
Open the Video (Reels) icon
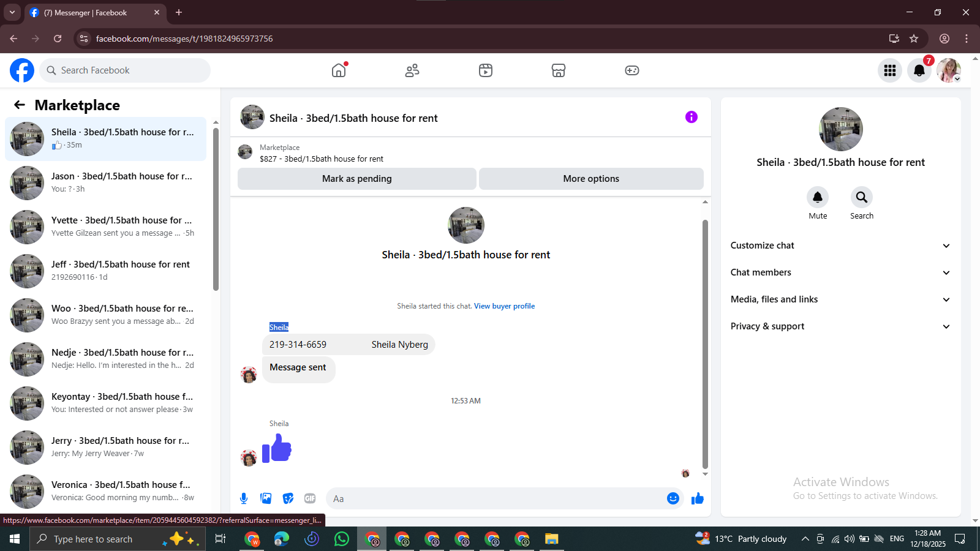click(486, 70)
